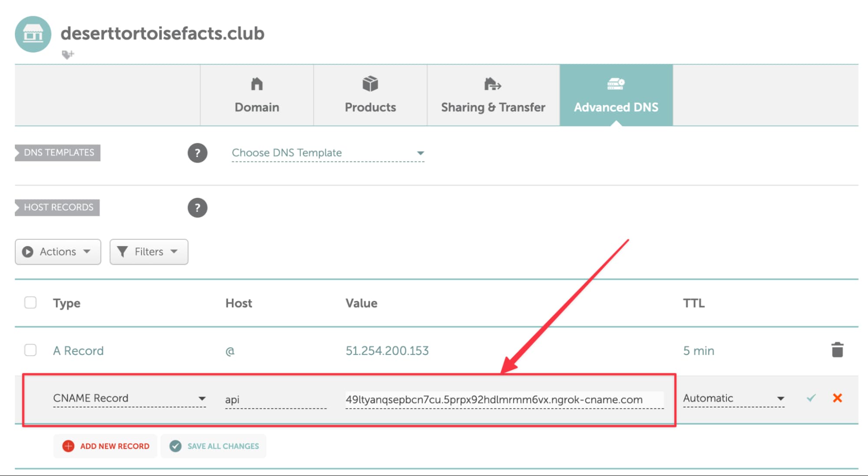Change the CNAME Record type dropdown
The image size is (868, 476).
tap(129, 398)
